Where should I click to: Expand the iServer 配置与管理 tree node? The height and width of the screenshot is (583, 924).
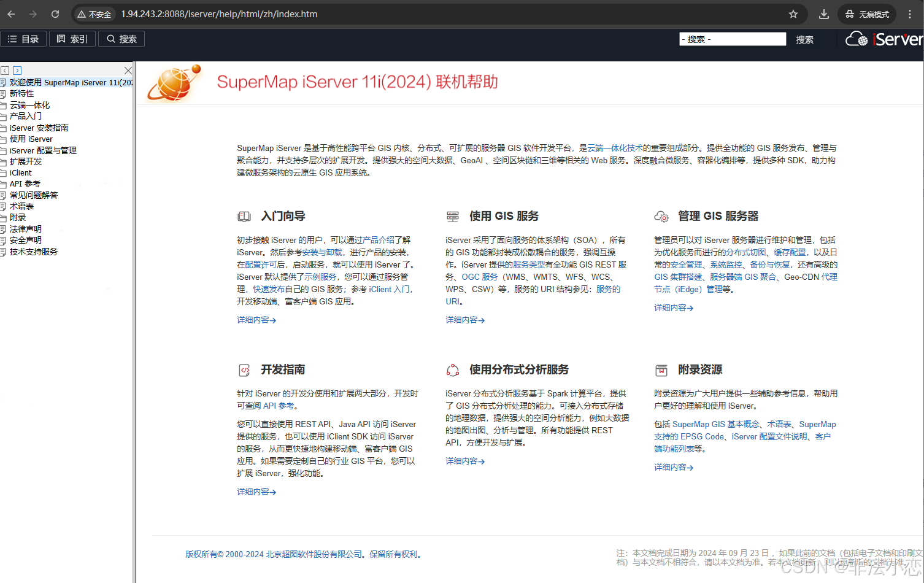click(43, 150)
